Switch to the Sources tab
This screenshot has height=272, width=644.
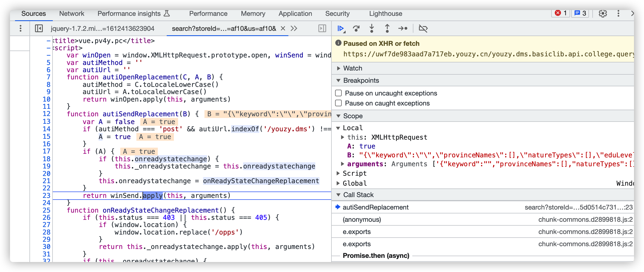pyautogui.click(x=34, y=14)
